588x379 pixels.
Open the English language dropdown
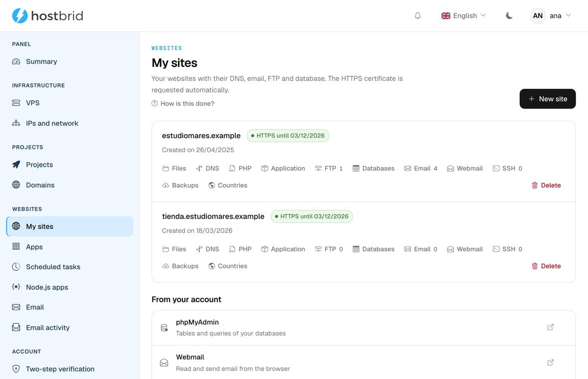pos(463,16)
